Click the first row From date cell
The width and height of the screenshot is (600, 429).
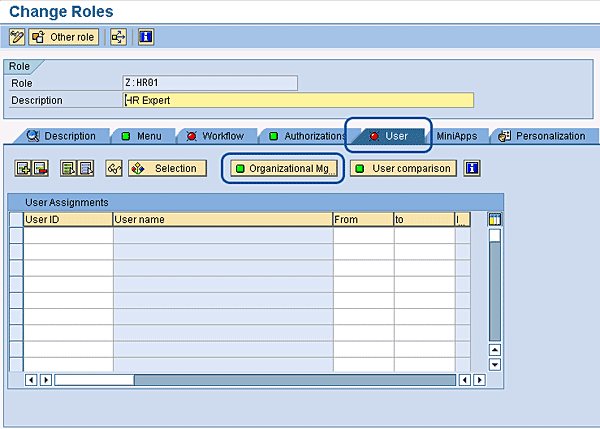364,235
